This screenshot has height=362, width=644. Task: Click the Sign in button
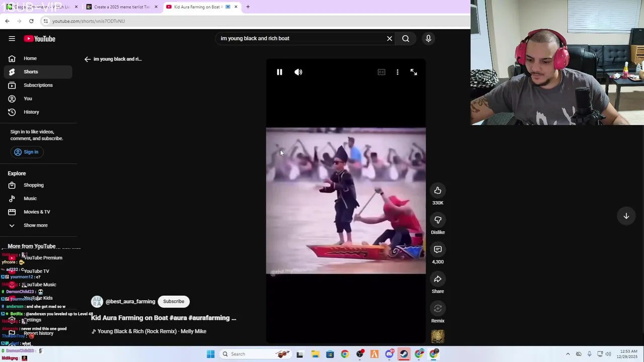[x=26, y=152]
